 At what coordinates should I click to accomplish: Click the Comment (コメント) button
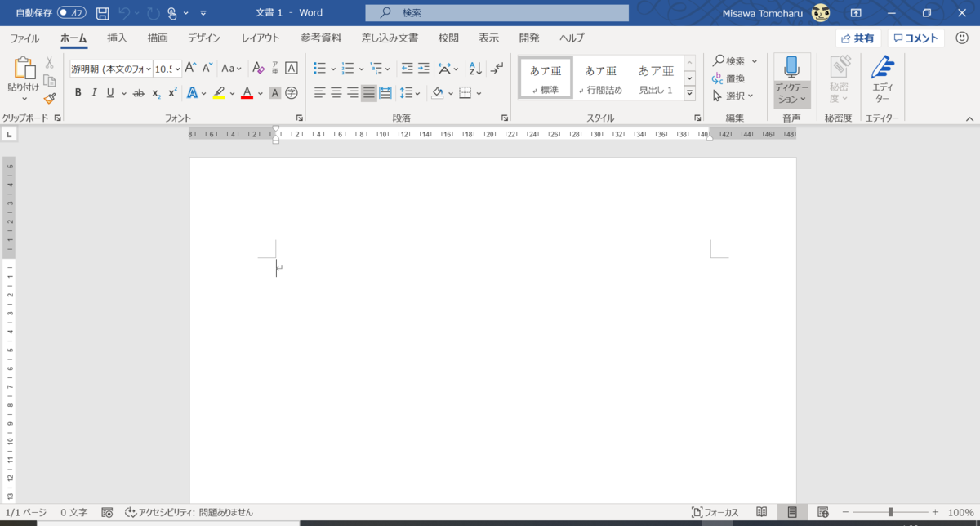(916, 38)
